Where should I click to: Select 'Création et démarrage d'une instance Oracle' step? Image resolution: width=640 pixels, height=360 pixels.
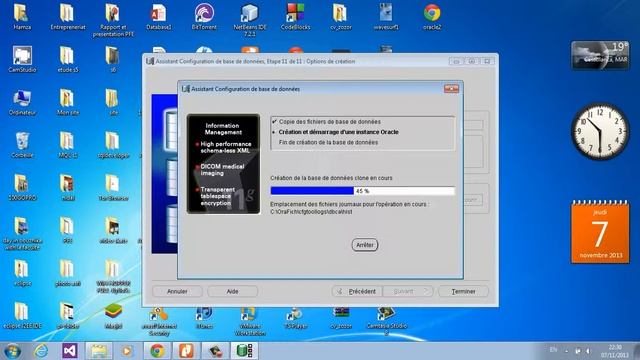coord(338,132)
